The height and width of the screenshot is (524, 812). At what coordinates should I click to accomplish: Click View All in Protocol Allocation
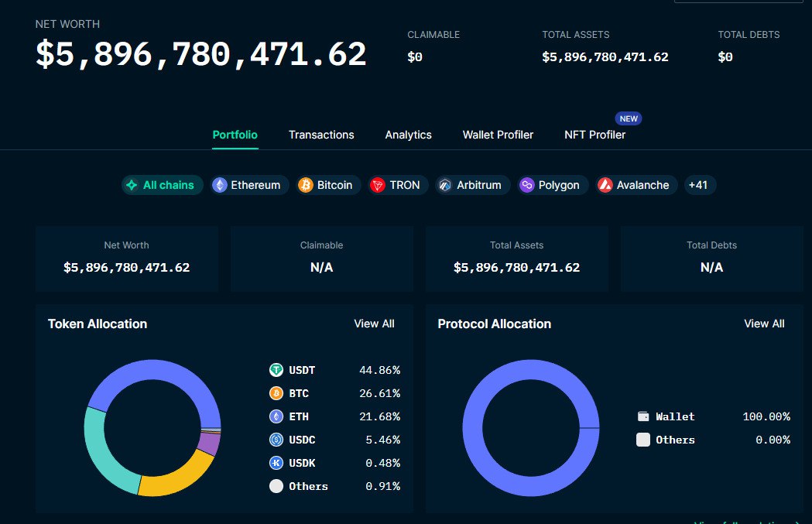pos(764,324)
